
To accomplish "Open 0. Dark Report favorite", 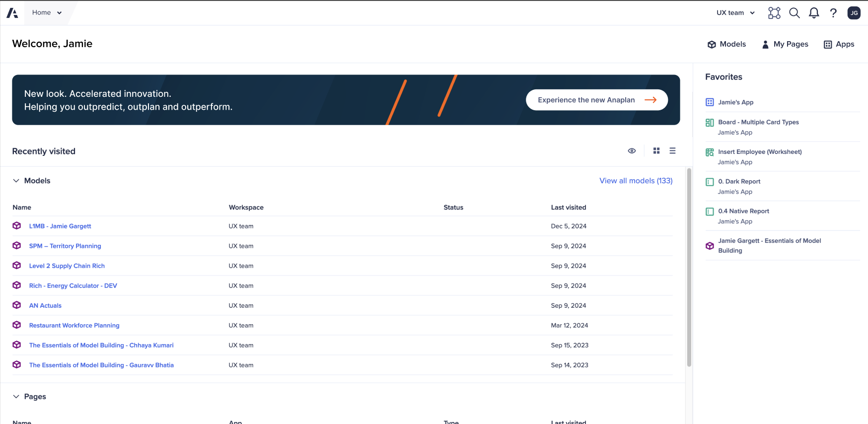I will 739,182.
